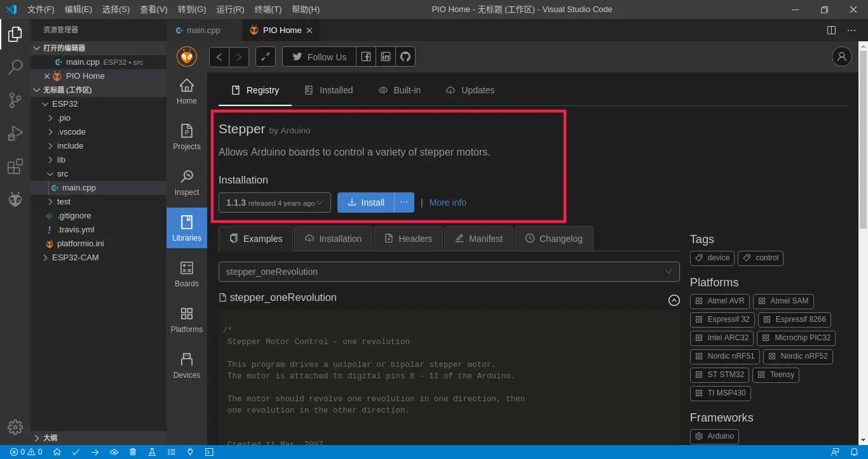Open the PIO account profile icon
The height and width of the screenshot is (459, 868).
tap(842, 57)
